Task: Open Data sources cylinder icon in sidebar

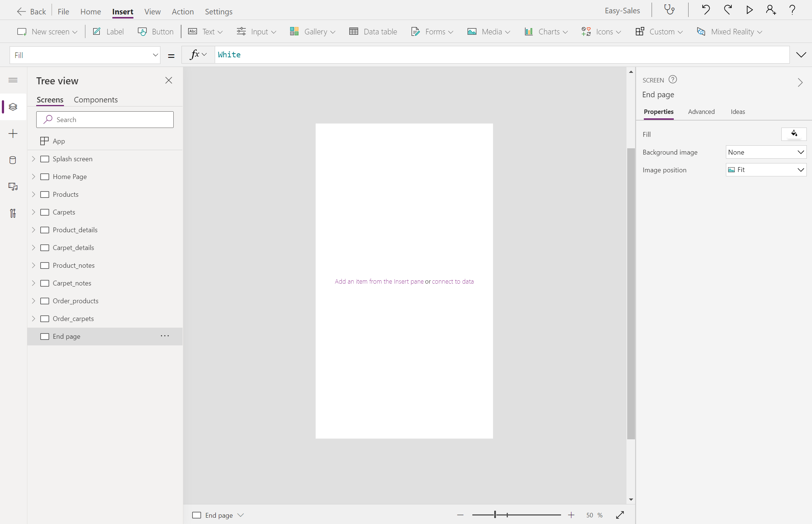Action: pos(13,160)
